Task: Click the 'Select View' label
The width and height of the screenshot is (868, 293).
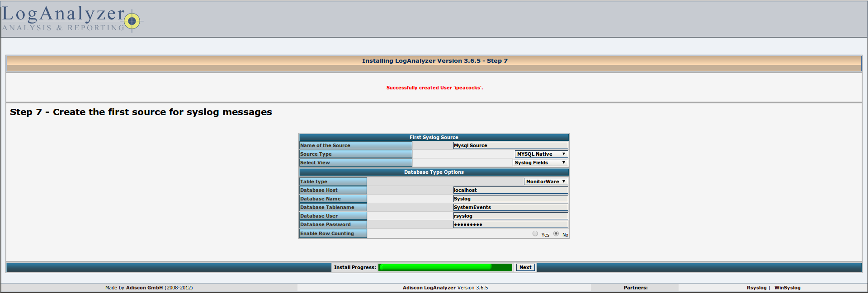Action: point(355,163)
